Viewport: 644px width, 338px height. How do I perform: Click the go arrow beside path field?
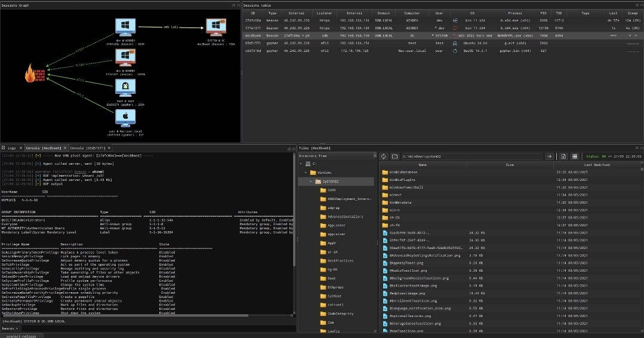tap(549, 156)
